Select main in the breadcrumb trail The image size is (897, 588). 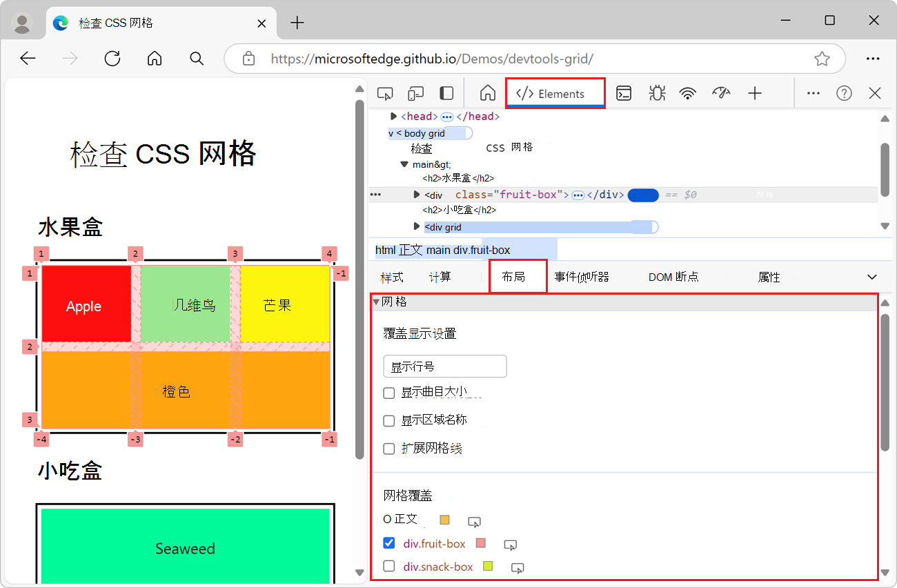tap(438, 250)
